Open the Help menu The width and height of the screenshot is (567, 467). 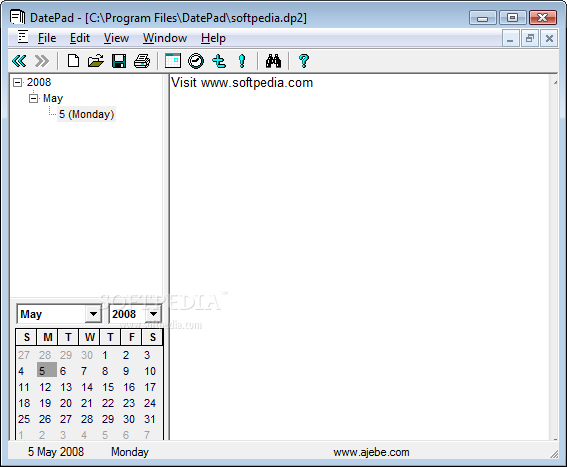pyautogui.click(x=213, y=38)
